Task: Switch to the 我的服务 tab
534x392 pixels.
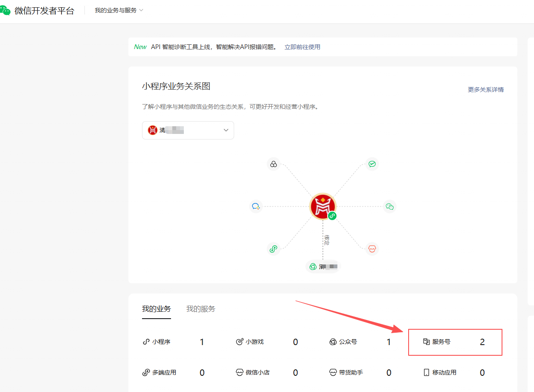Action: click(x=200, y=309)
